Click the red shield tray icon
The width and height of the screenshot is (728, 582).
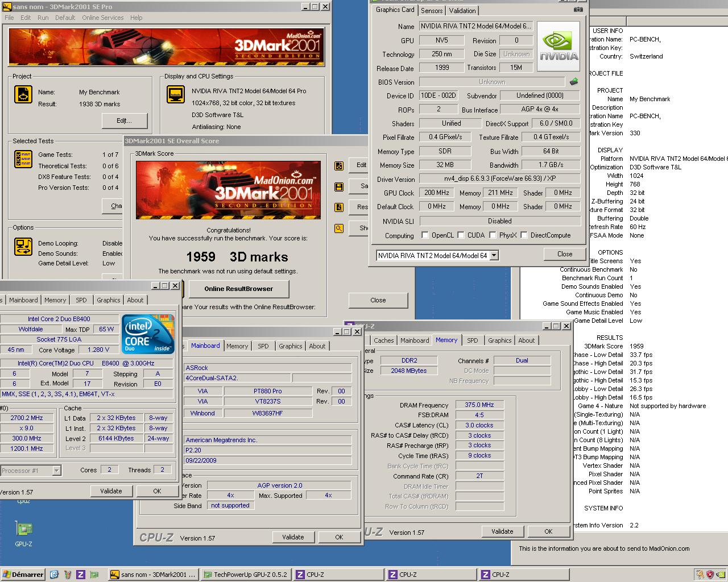(710, 575)
